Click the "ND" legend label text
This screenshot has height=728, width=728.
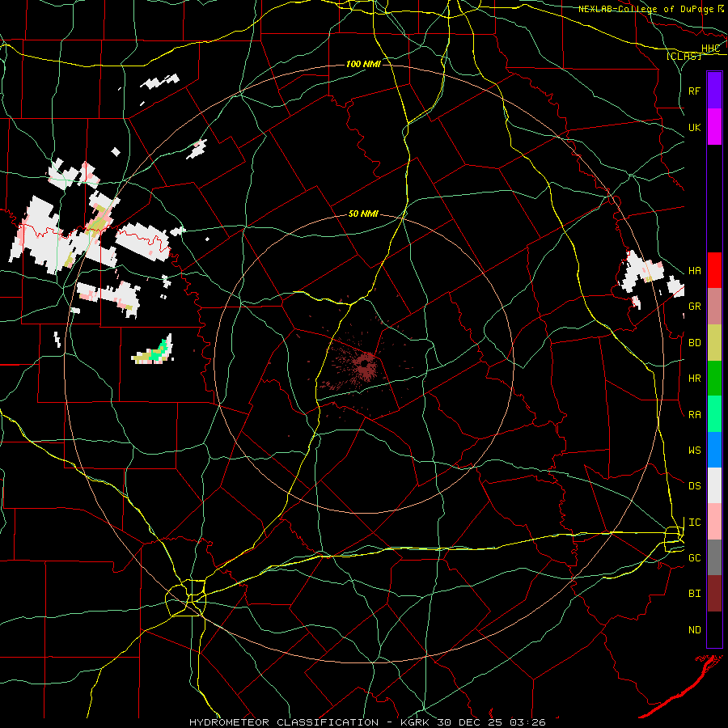point(694,630)
